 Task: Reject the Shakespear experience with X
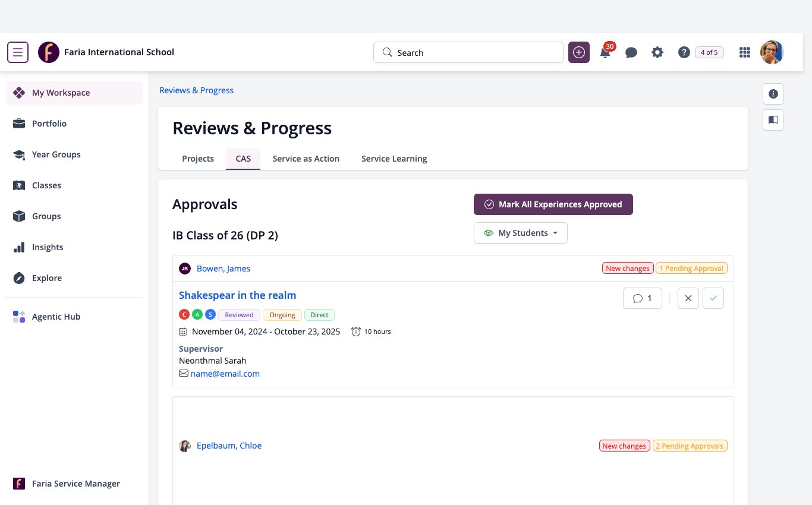[688, 298]
